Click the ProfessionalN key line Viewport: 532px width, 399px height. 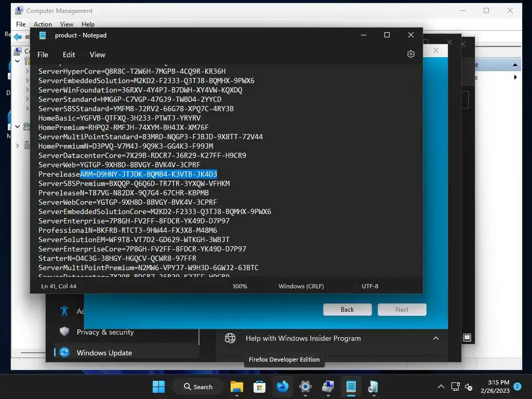pyautogui.click(x=128, y=230)
